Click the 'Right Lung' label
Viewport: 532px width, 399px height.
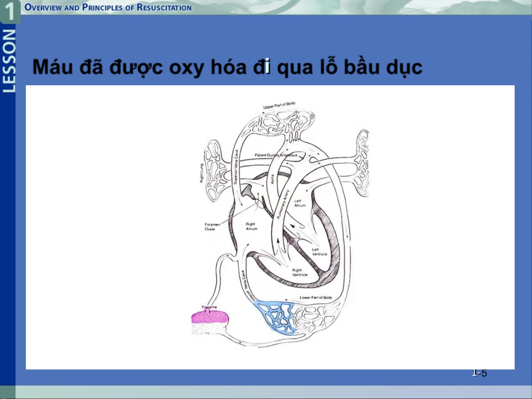[202, 173]
